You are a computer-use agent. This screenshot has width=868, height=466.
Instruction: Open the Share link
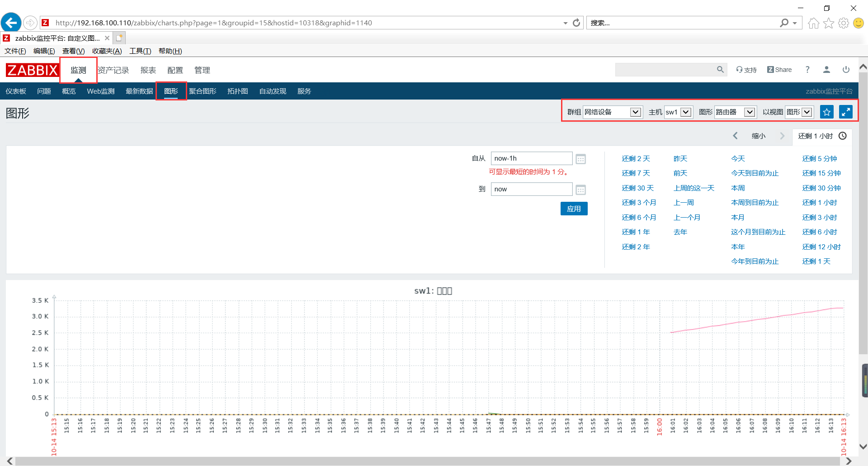coord(779,70)
